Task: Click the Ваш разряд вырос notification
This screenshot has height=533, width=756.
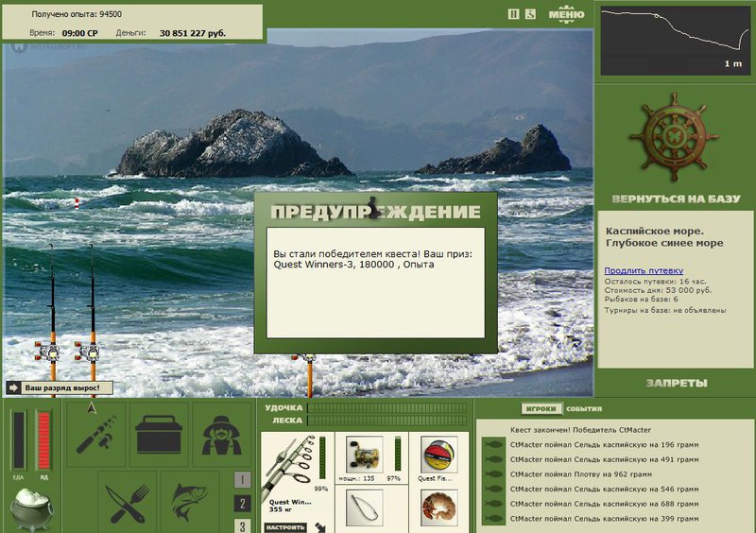Action: tap(60, 387)
